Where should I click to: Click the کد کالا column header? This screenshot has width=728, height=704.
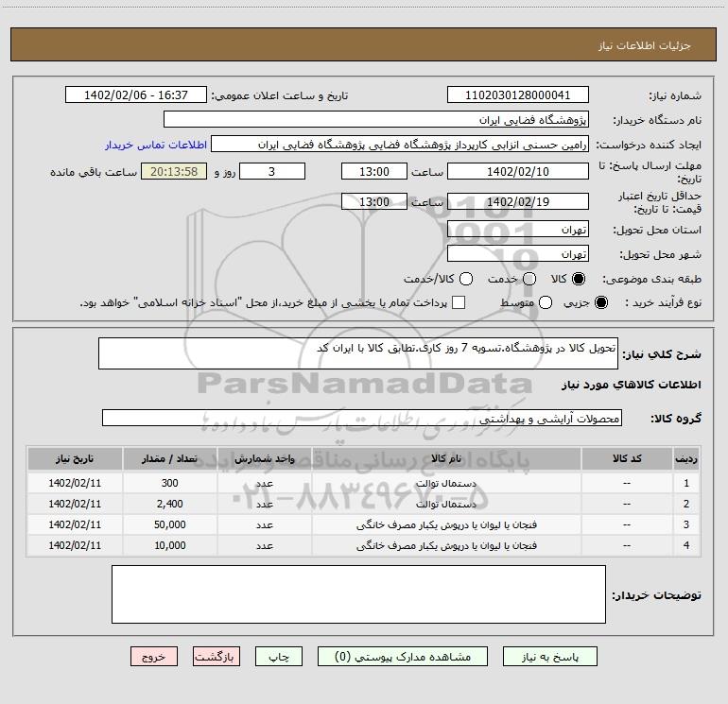coord(627,458)
